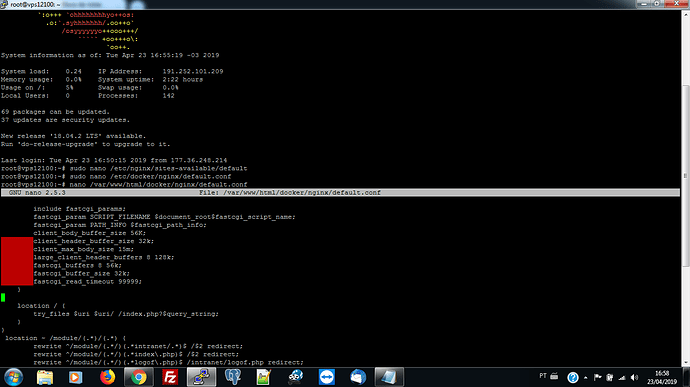Screen dimensions: 690x387
Task: Open the network signal tray icon
Action: (x=622, y=377)
